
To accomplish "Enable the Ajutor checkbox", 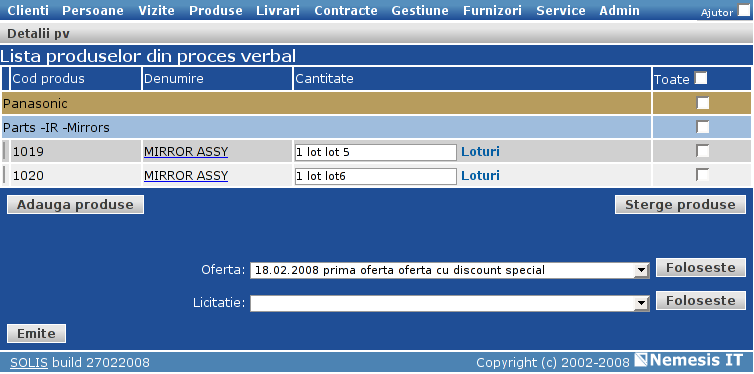I will [743, 10].
